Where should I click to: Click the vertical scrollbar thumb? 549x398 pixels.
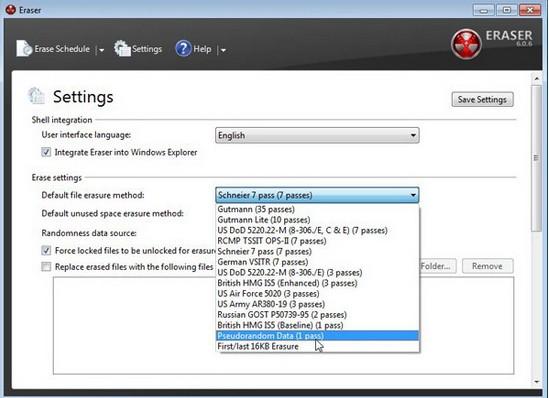tap(536, 158)
